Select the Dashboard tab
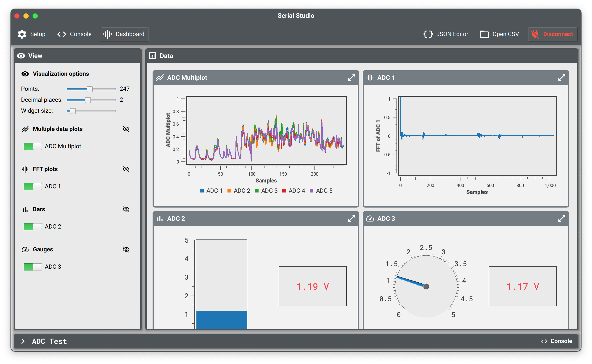592x364 pixels. pyautogui.click(x=124, y=34)
